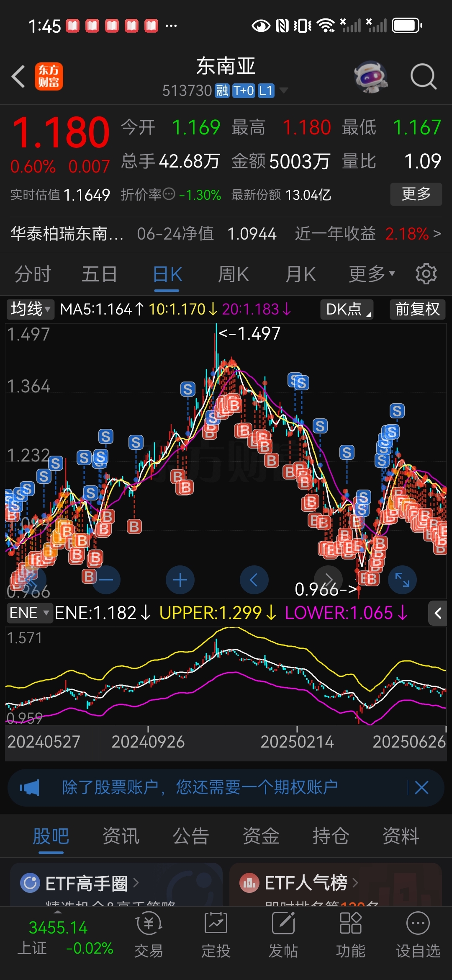Viewport: 452px width, 980px height.
Task: Open chart settings gear icon
Action: tap(426, 274)
